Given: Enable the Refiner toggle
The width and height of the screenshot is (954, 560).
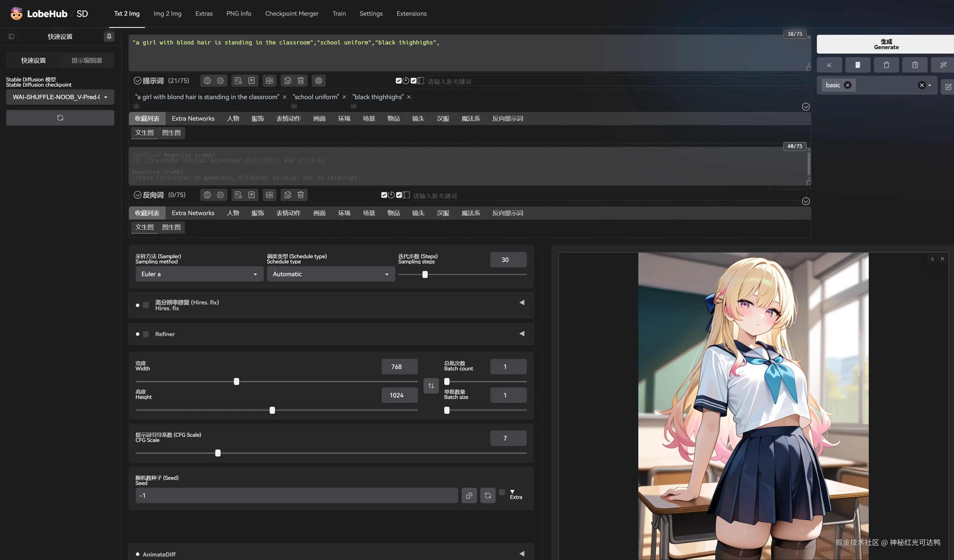Looking at the screenshot, I should click(x=145, y=334).
